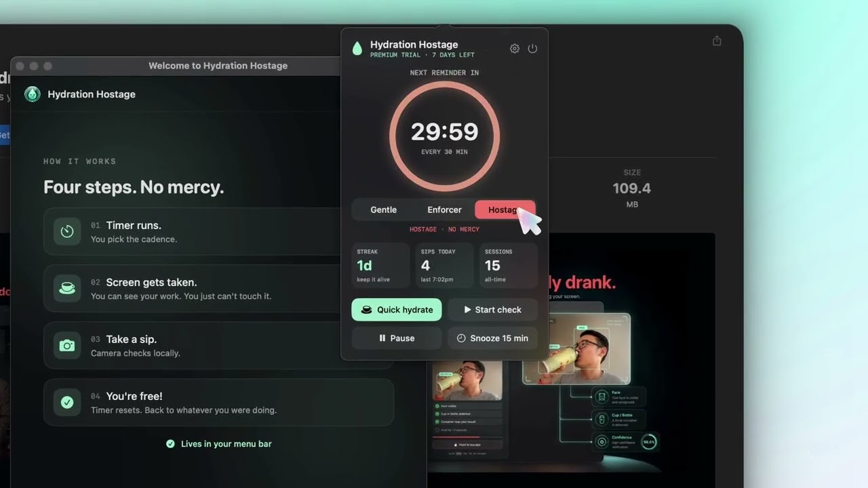Screen dimensions: 868x488
Task: Click the timer icon beside Timer runs
Action: point(67,231)
